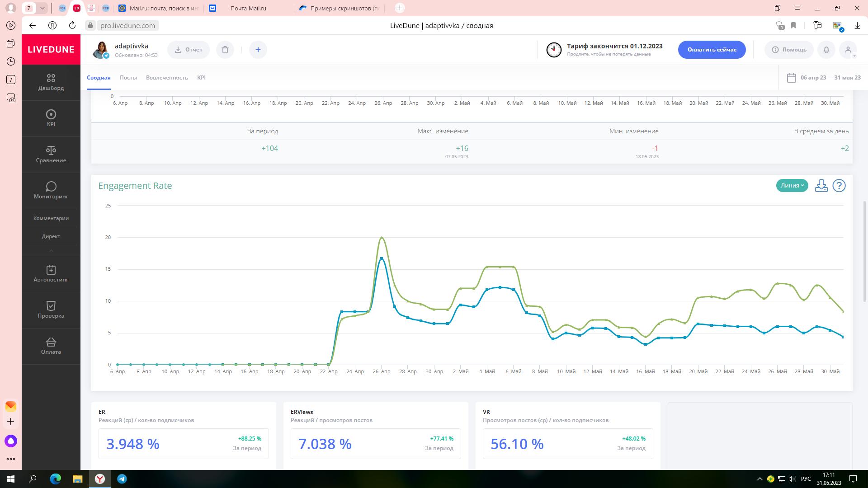Open the Сравнение comparison section
This screenshot has width=868, height=488.
point(51,155)
